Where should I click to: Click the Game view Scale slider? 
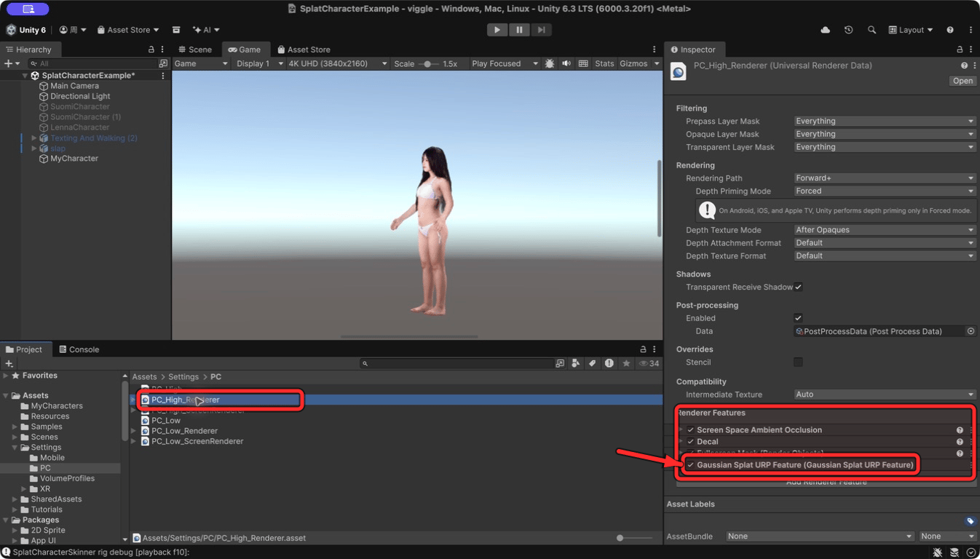tap(428, 64)
